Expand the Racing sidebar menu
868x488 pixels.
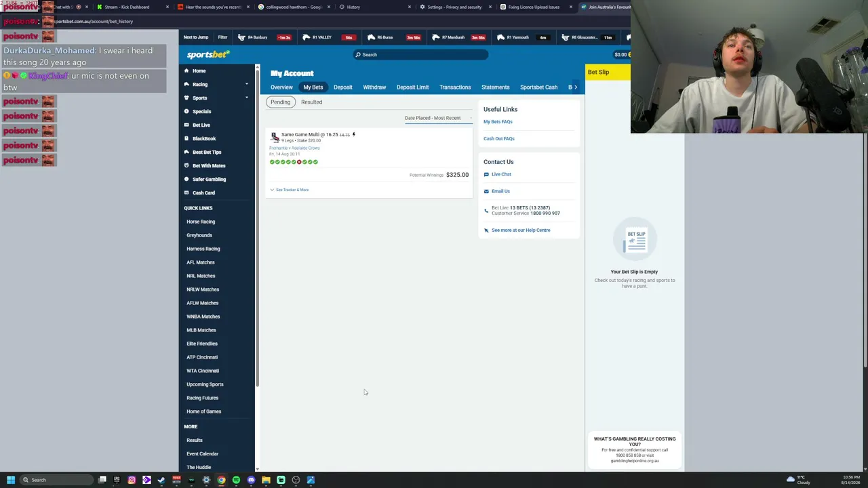click(217, 84)
